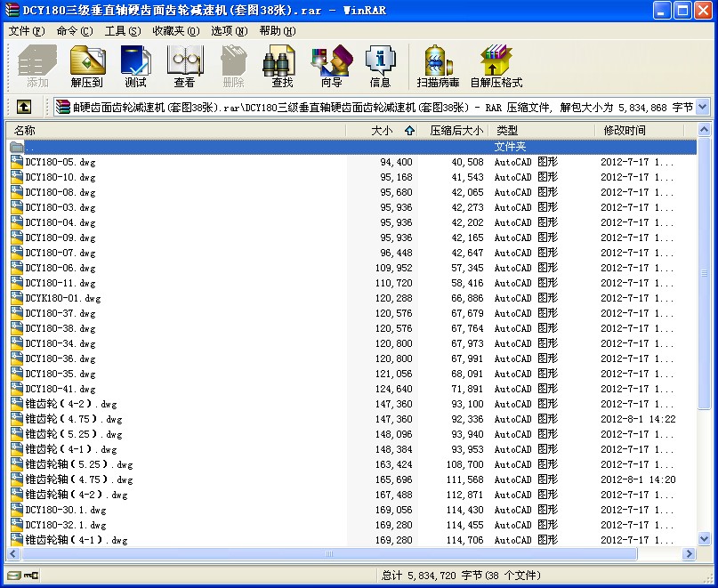The image size is (718, 588).
Task: Go up one level with the folder arrow icon
Action: [x=24, y=107]
